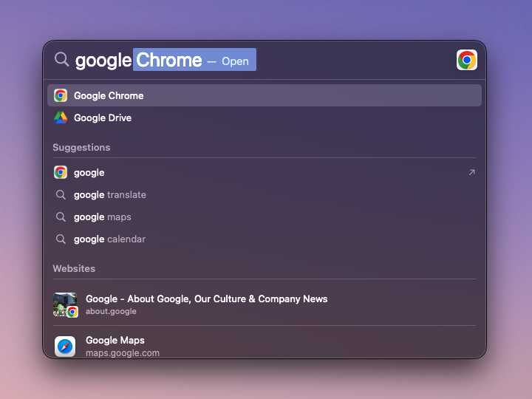
Task: Click the search icon beside 'google calendar'
Action: coord(61,239)
